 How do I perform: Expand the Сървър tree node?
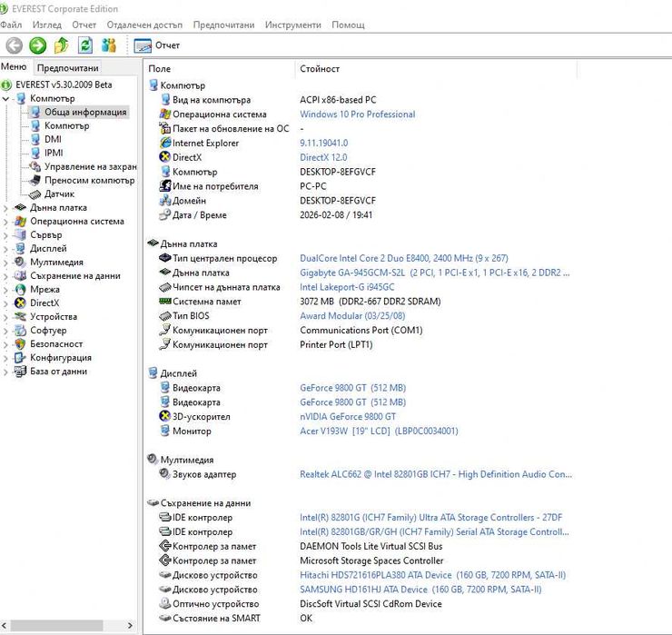click(x=5, y=235)
